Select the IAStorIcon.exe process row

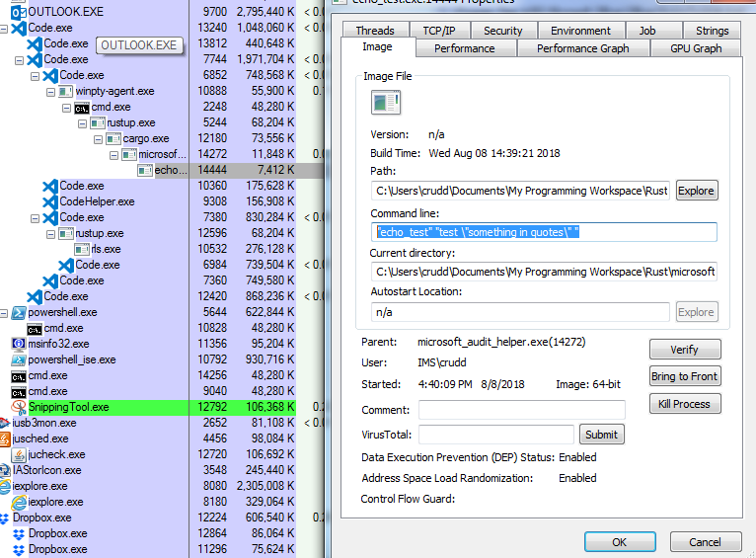(x=162, y=470)
